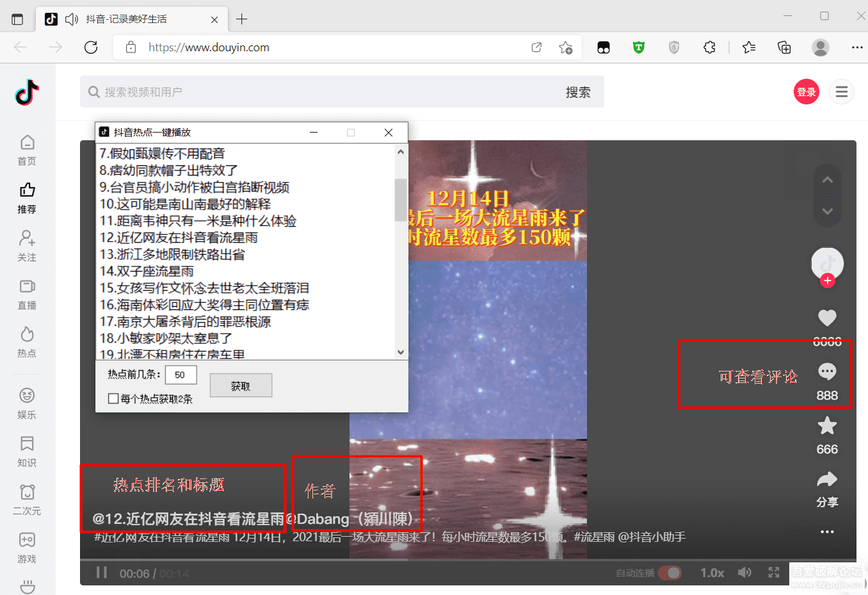Favorite the video with the star icon

click(827, 425)
